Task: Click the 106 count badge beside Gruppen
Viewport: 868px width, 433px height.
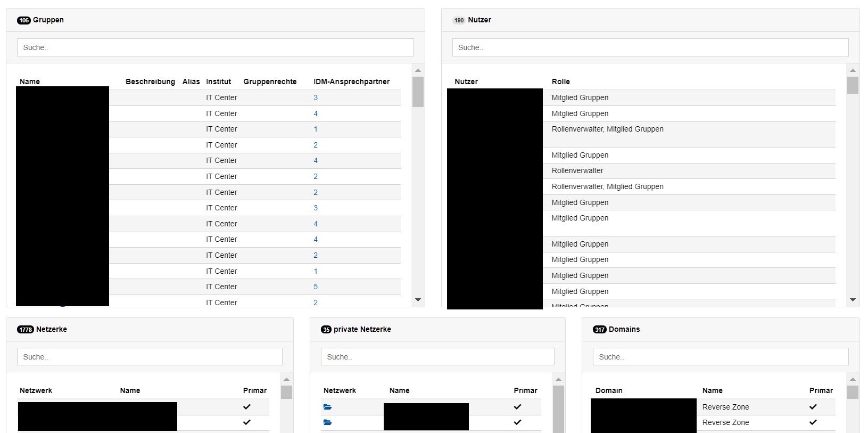Action: [24, 20]
